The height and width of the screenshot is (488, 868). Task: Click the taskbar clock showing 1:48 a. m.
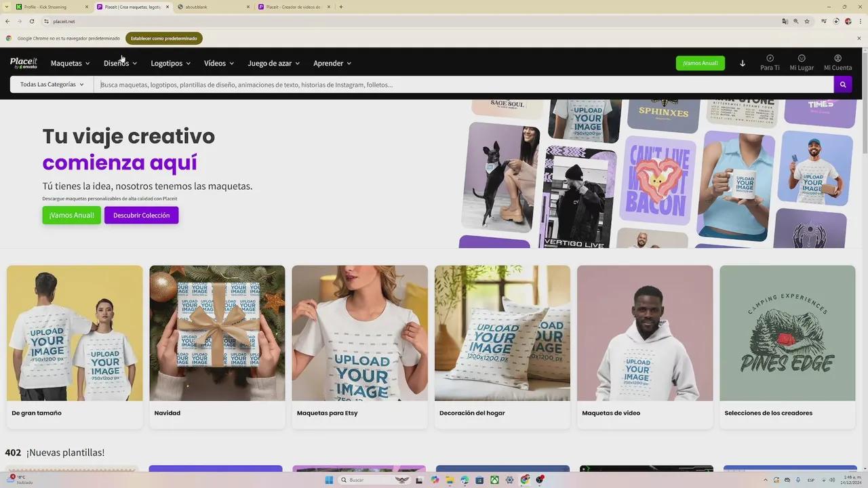[x=852, y=480]
